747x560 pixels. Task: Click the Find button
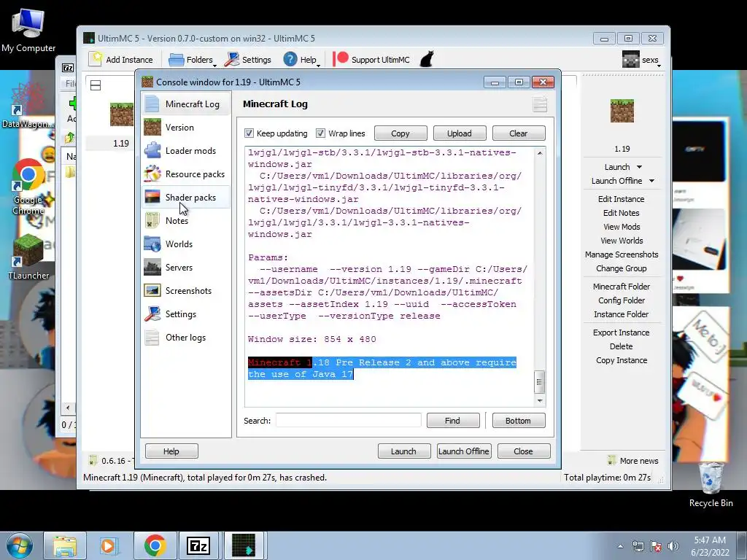pyautogui.click(x=452, y=421)
